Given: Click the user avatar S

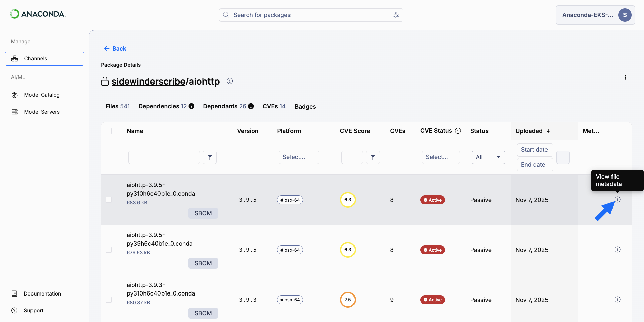Looking at the screenshot, I should pyautogui.click(x=625, y=15).
